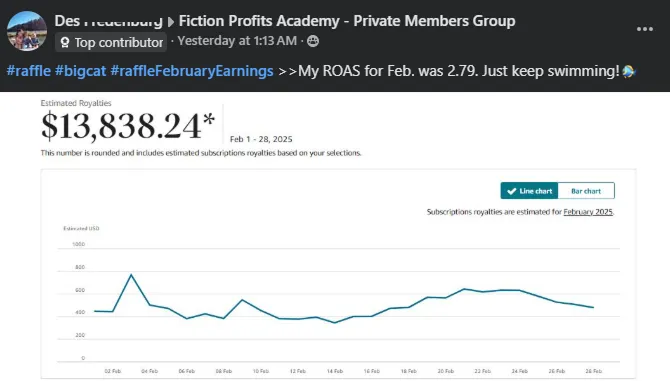The height and width of the screenshot is (381, 670).
Task: Open the #raffleFebruaryEarnings hashtag
Action: (x=192, y=70)
